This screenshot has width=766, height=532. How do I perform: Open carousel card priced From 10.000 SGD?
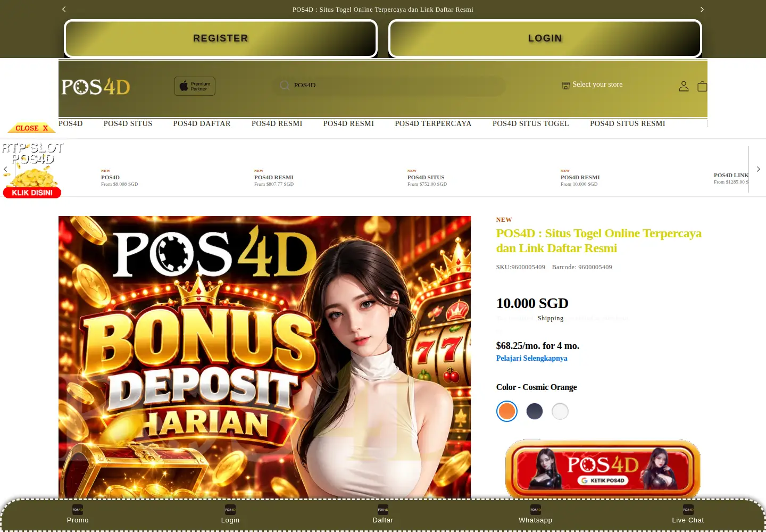click(580, 178)
